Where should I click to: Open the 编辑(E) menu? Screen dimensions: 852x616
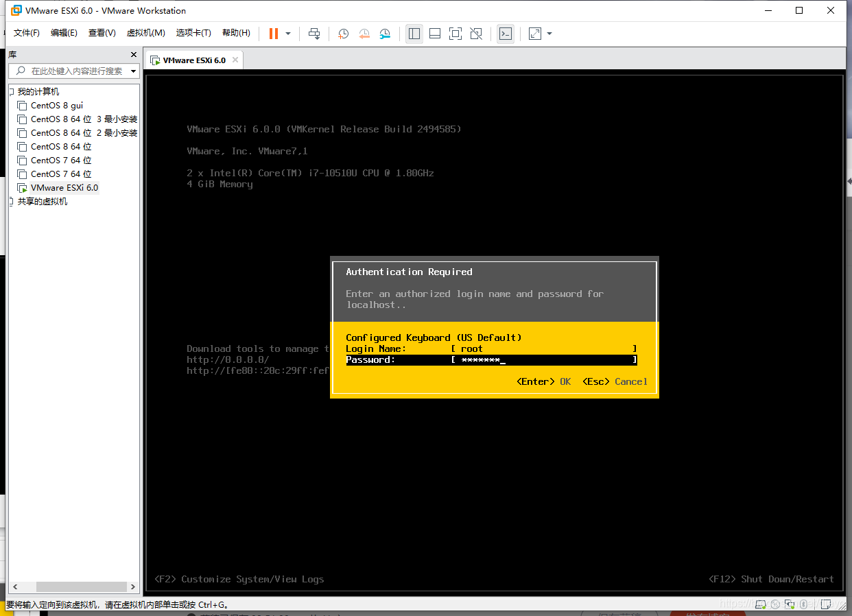click(64, 33)
